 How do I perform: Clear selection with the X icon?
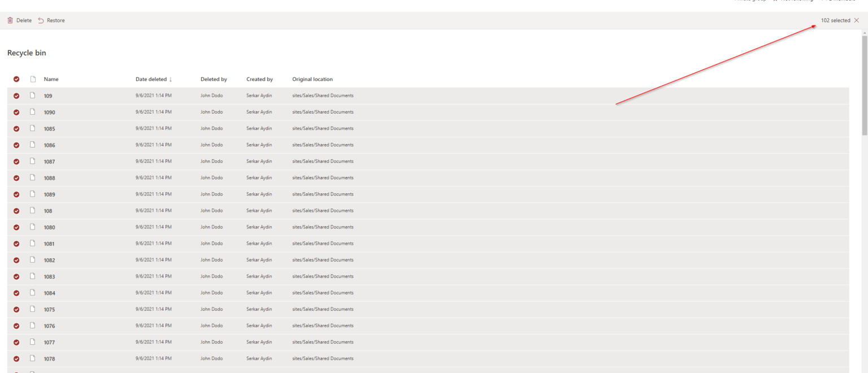pyautogui.click(x=856, y=20)
